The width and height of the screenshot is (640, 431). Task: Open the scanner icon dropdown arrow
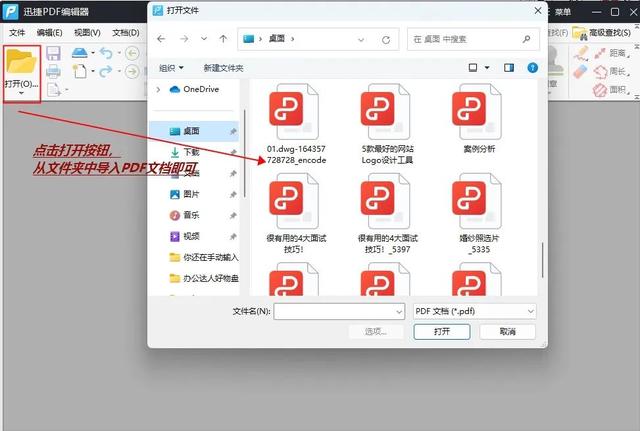pos(93,53)
